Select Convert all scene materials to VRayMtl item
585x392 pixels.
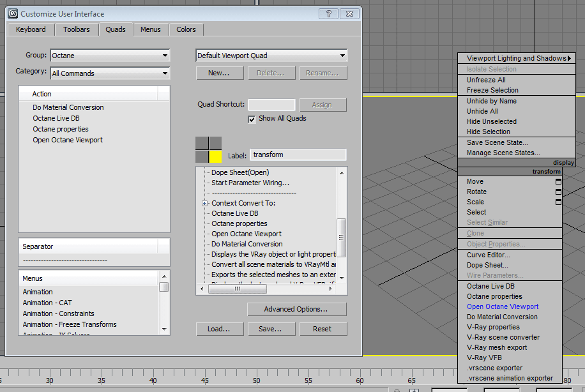(x=273, y=264)
